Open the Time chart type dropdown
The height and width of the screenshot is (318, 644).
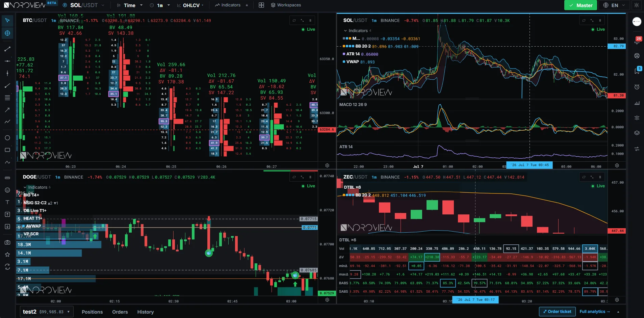130,5
